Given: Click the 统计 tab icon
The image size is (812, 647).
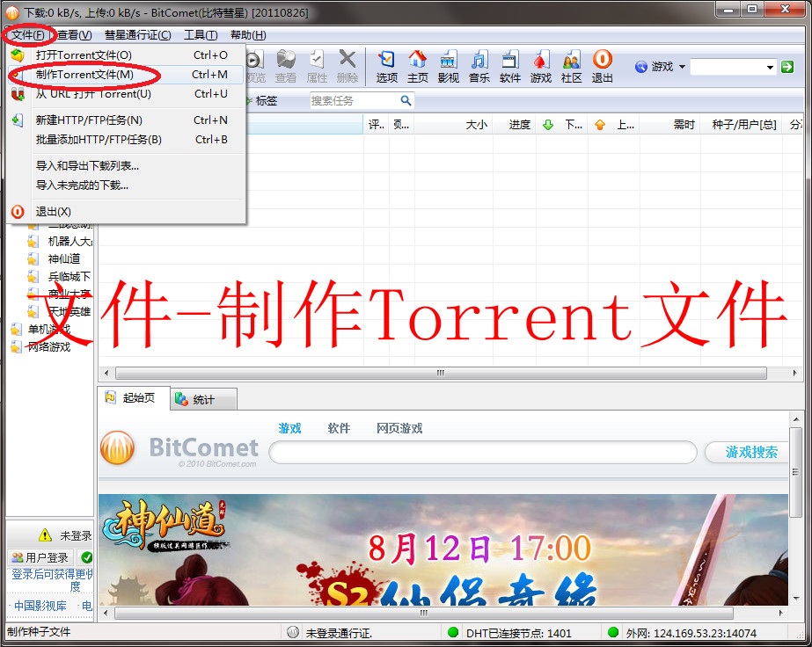Looking at the screenshot, I should (181, 399).
